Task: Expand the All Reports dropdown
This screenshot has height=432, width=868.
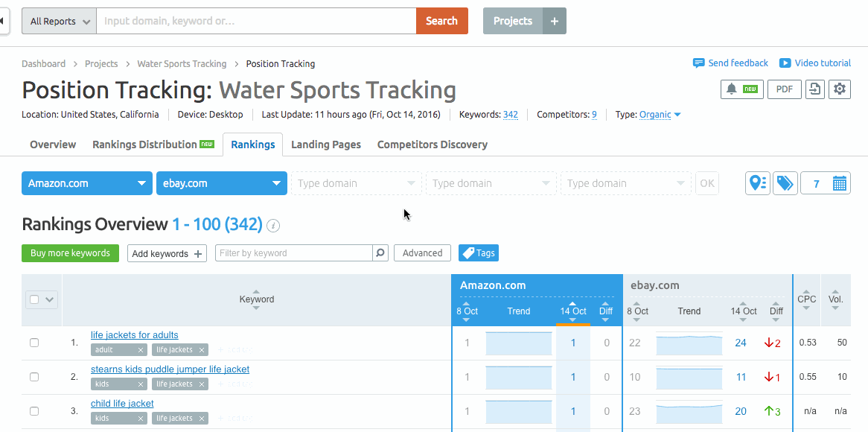Action: click(60, 21)
